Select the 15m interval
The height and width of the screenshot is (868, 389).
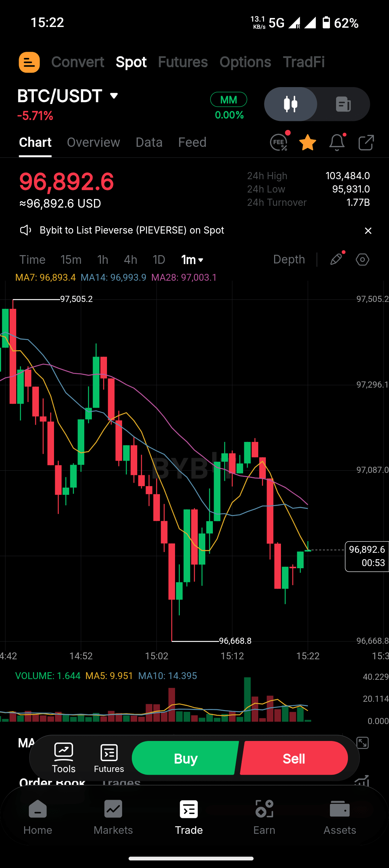coord(71,259)
